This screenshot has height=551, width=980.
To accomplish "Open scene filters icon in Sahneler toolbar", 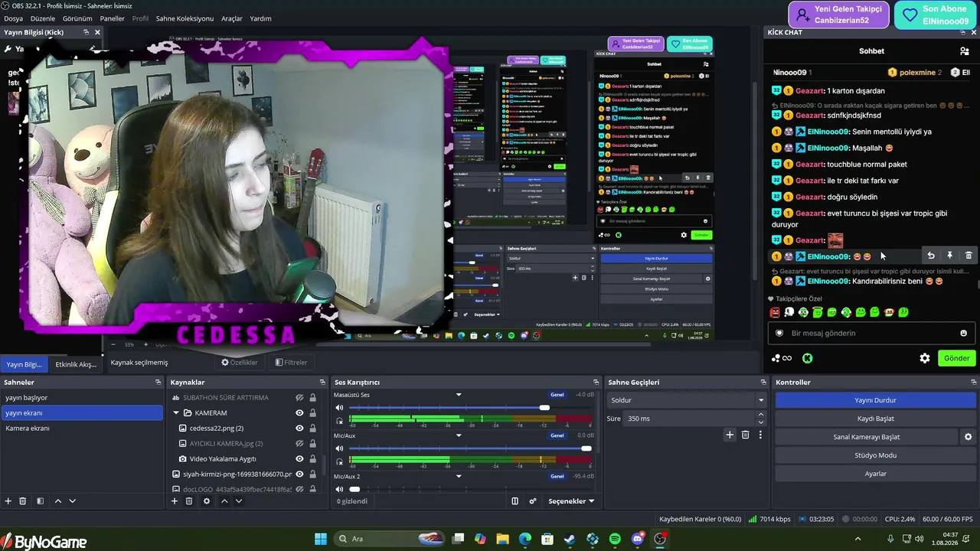I will tap(39, 501).
